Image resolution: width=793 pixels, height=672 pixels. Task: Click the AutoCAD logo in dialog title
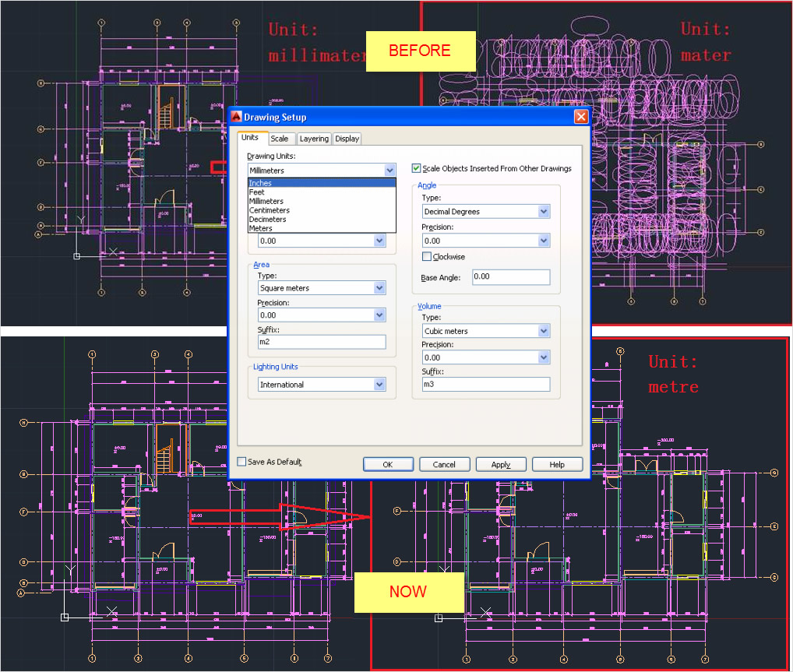tap(236, 117)
